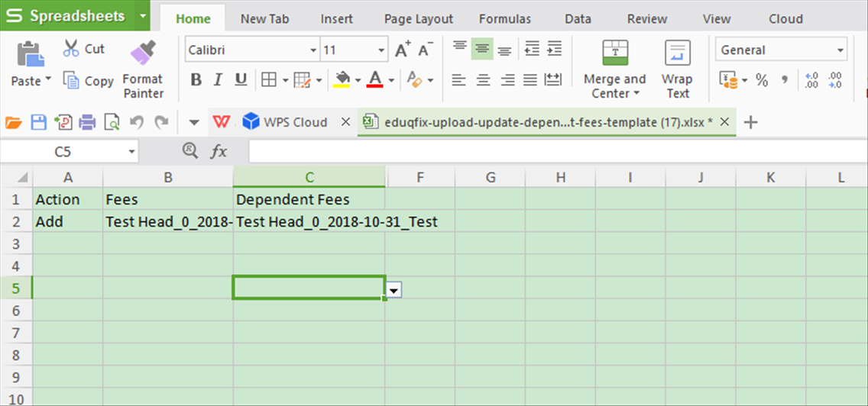Viewport: 868px width, 406px height.
Task: Increase decimal places
Action: pyautogui.click(x=811, y=81)
